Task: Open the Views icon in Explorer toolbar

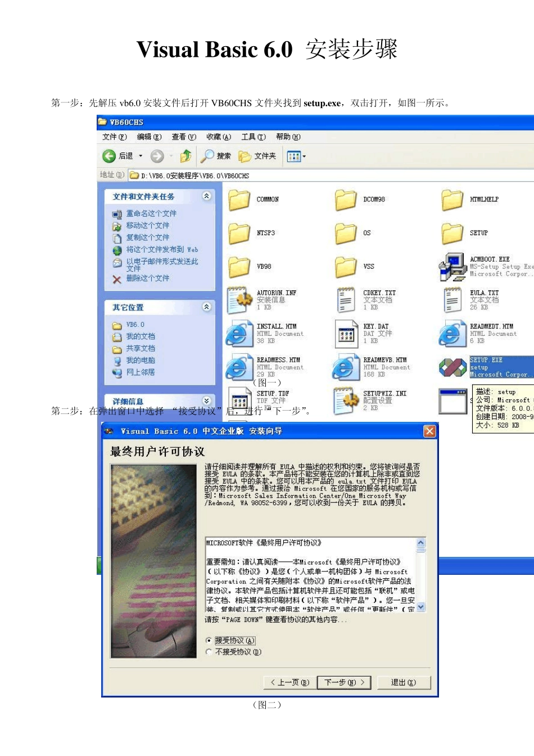Action: point(293,156)
